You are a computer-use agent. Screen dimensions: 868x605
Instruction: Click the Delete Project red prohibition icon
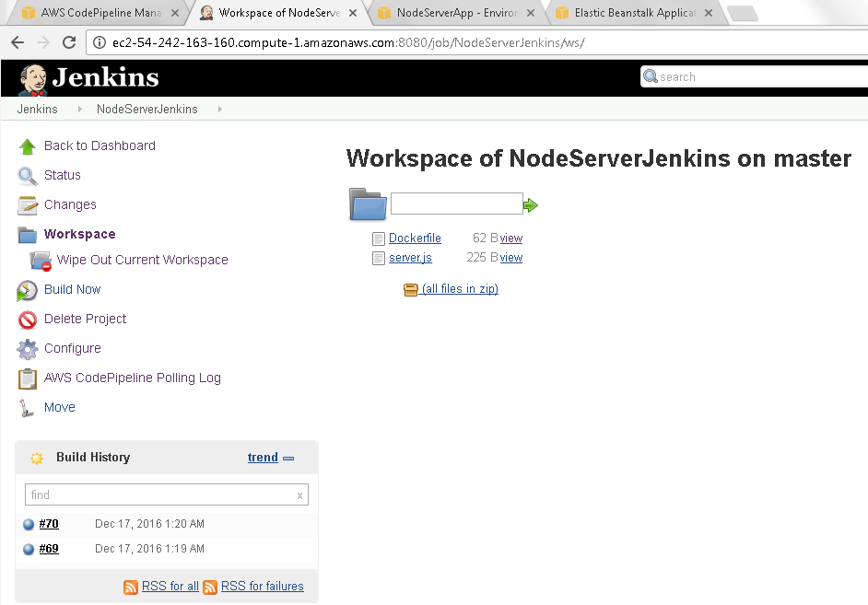click(x=27, y=320)
